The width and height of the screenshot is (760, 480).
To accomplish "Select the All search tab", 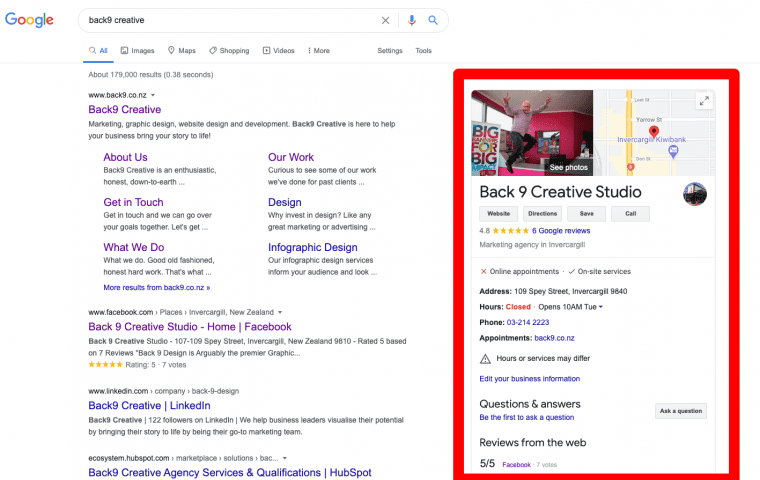I will [98, 50].
